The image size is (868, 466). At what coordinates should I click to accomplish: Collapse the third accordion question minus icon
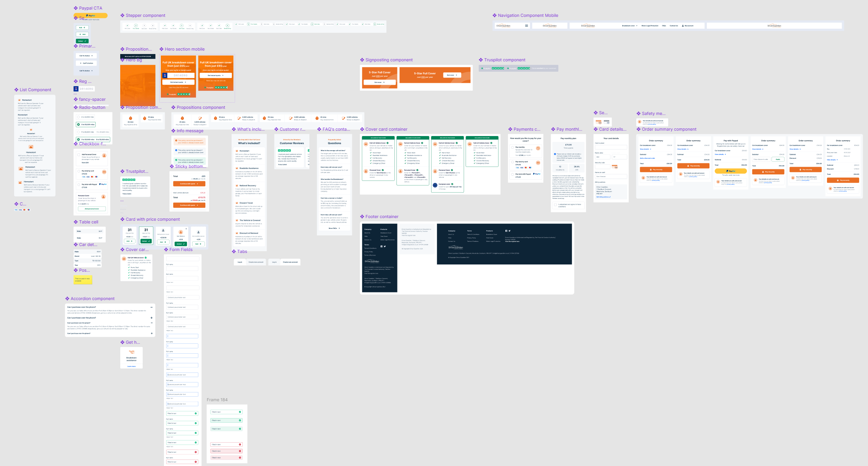point(152,323)
